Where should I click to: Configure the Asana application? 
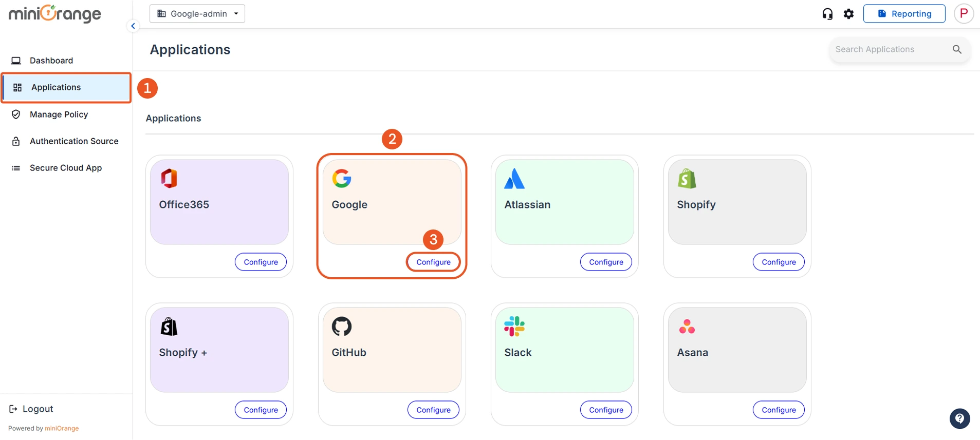[x=779, y=410]
